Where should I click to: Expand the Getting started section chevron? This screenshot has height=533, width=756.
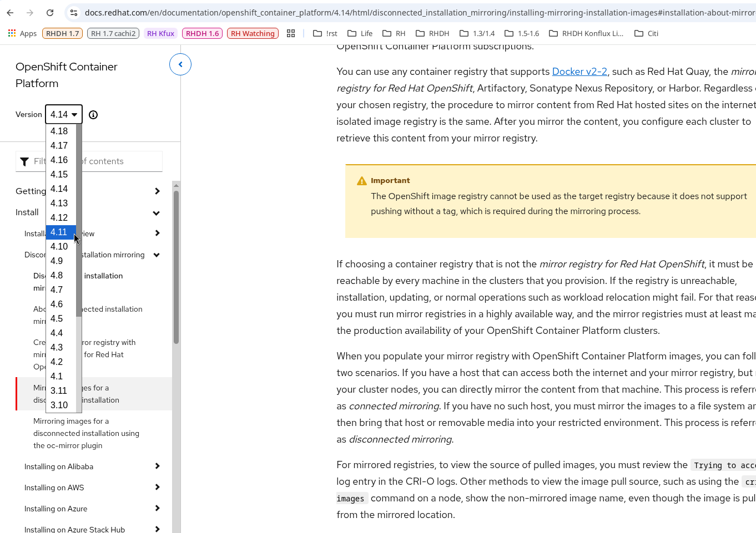157,191
